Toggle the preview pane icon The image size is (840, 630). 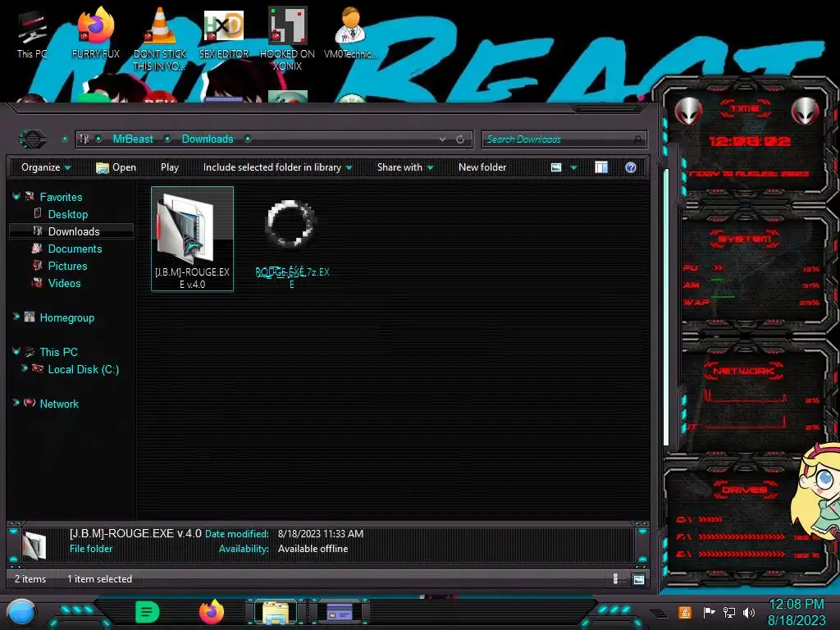click(601, 167)
